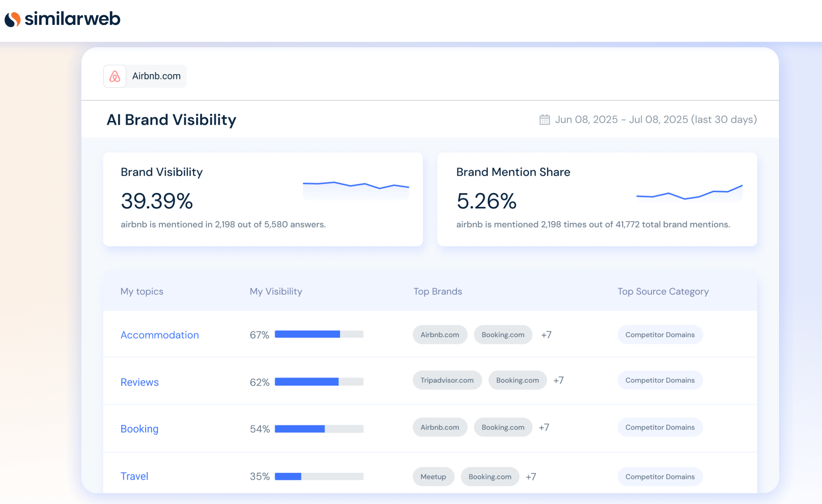Open the Accommodation topic
Image resolution: width=822 pixels, height=504 pixels.
point(160,335)
